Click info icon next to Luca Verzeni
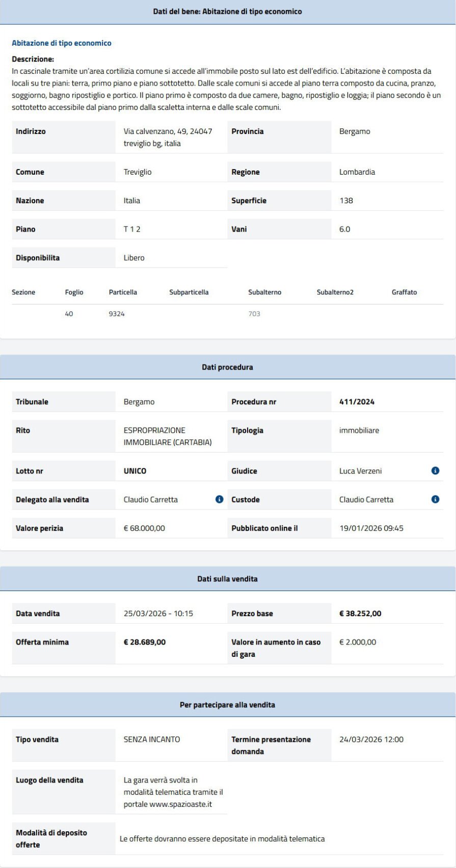Viewport: 456px width, 868px height. [435, 471]
